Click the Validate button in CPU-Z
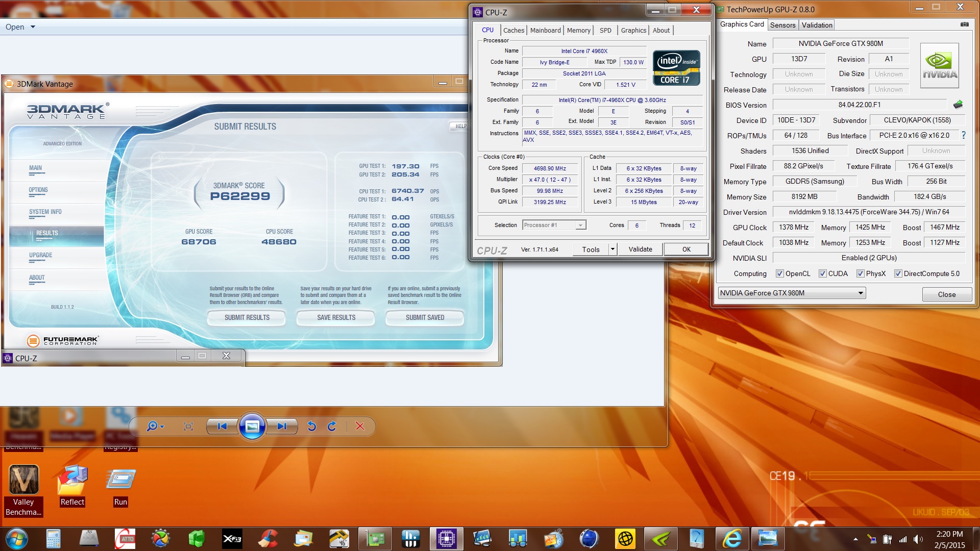Viewport: 980px width, 551px height. pyautogui.click(x=640, y=249)
